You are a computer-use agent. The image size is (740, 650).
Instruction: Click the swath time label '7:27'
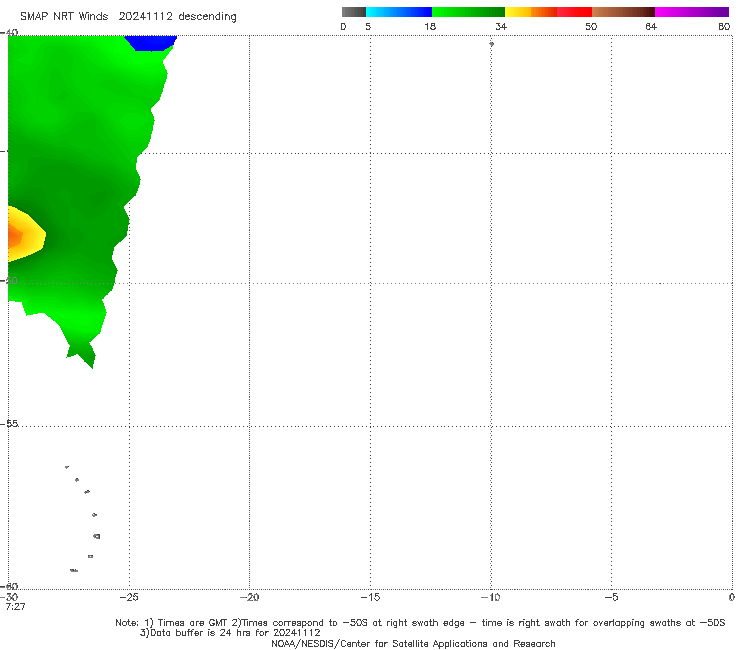pos(16,607)
